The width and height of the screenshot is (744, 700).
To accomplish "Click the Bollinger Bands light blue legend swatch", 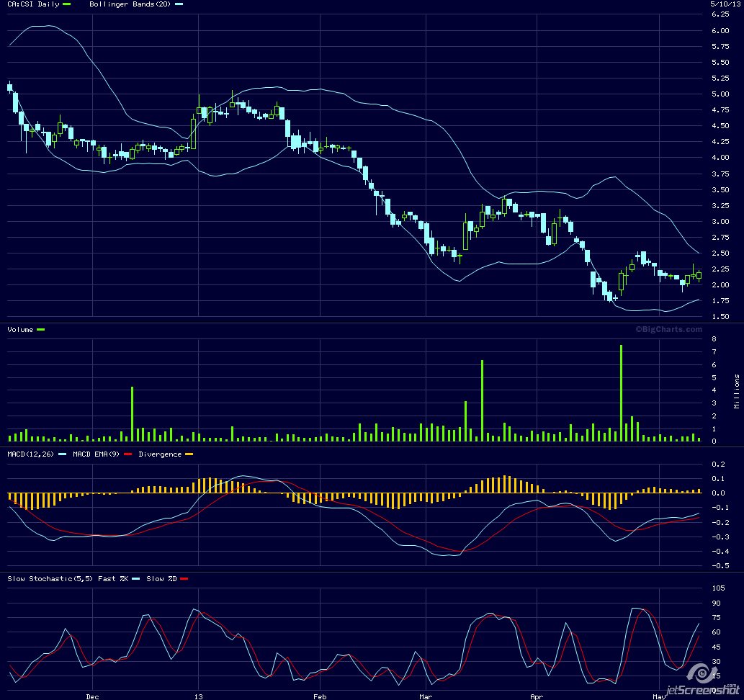I will 179,4.
